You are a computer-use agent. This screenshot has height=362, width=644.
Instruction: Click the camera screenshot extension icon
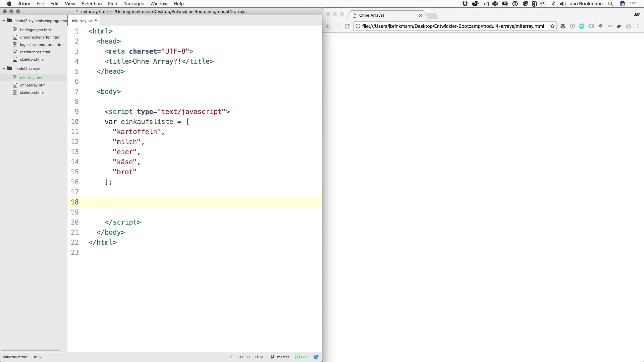629,26
